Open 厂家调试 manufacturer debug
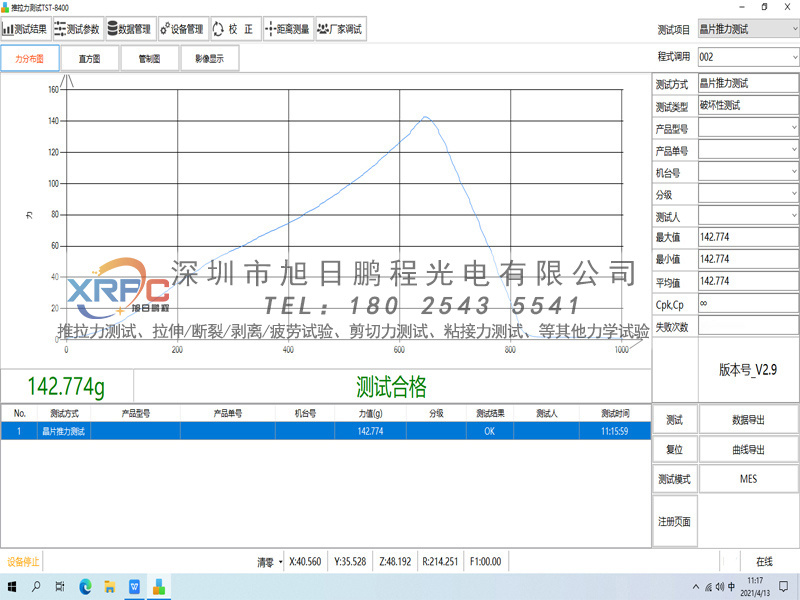This screenshot has height=600, width=800. (x=340, y=29)
